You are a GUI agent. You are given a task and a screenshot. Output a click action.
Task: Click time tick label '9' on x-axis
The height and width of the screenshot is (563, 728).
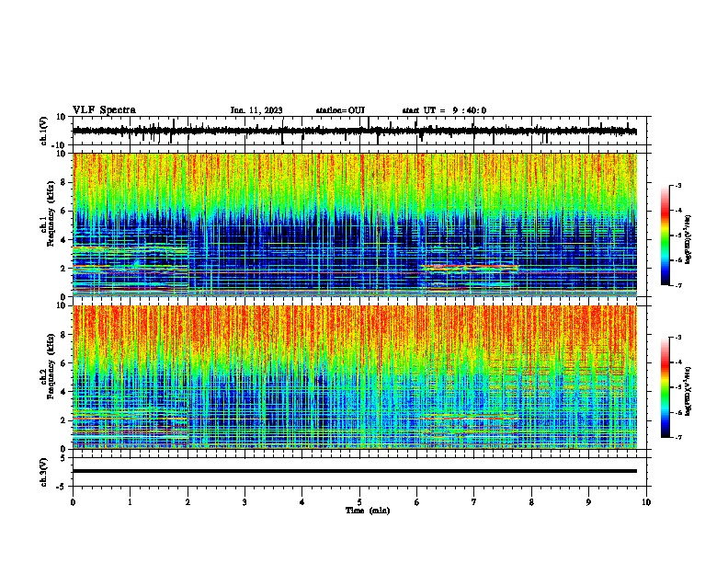[588, 502]
